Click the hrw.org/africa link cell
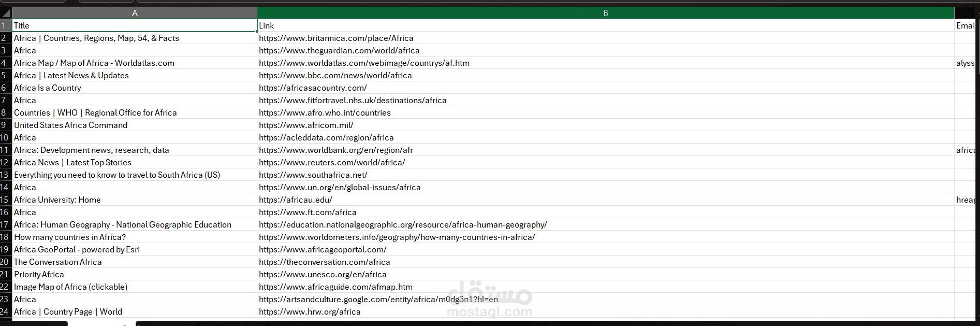 coord(606,311)
